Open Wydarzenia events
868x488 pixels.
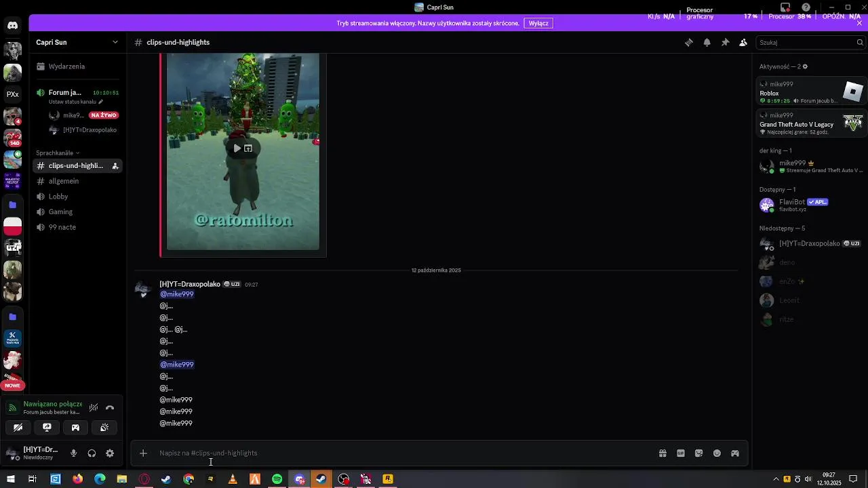(x=77, y=66)
